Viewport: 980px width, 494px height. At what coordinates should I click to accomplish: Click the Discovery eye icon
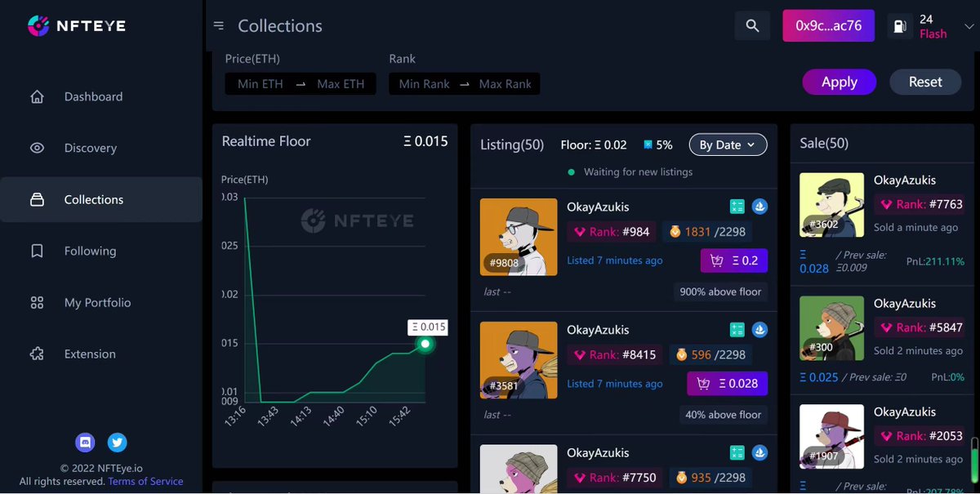click(x=37, y=148)
